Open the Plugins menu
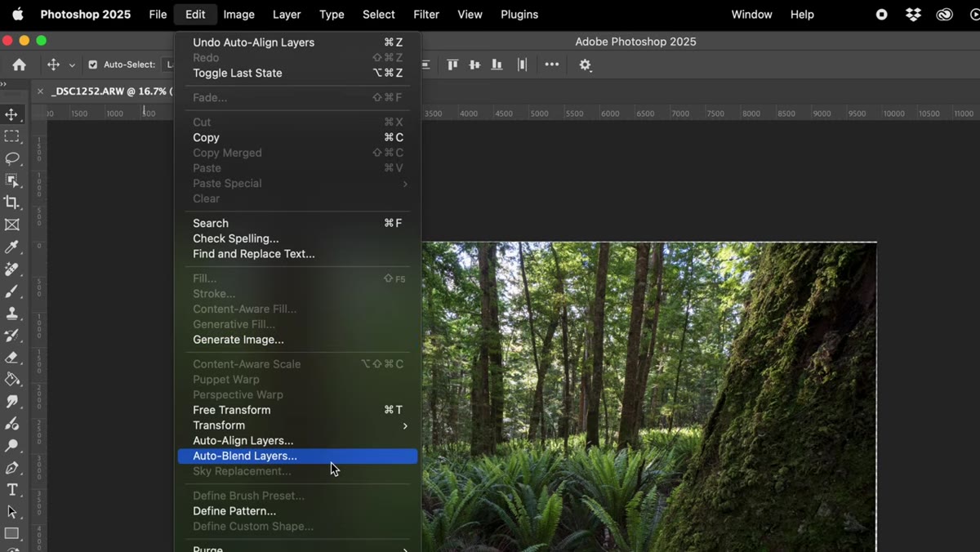980x552 pixels. [x=519, y=14]
